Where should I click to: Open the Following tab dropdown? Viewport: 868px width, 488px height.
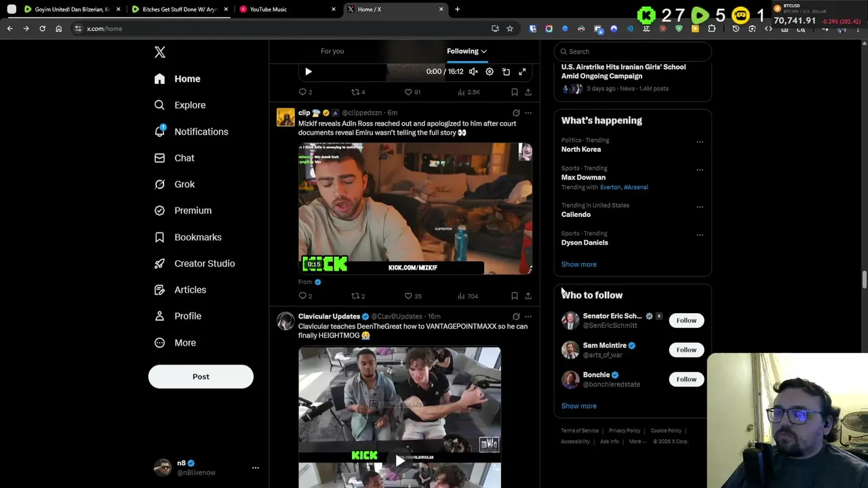tap(467, 52)
